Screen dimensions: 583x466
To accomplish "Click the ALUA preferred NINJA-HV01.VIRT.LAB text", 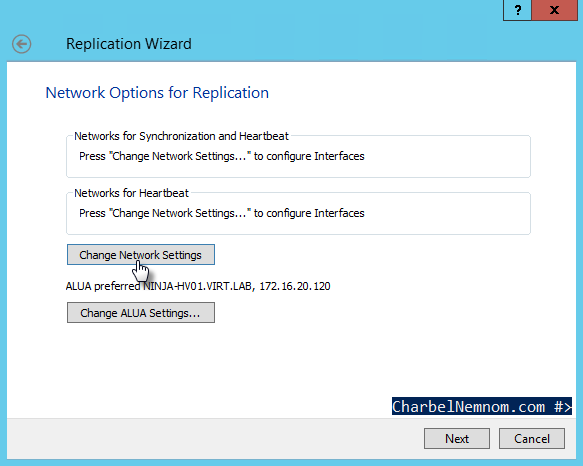I will (x=198, y=286).
